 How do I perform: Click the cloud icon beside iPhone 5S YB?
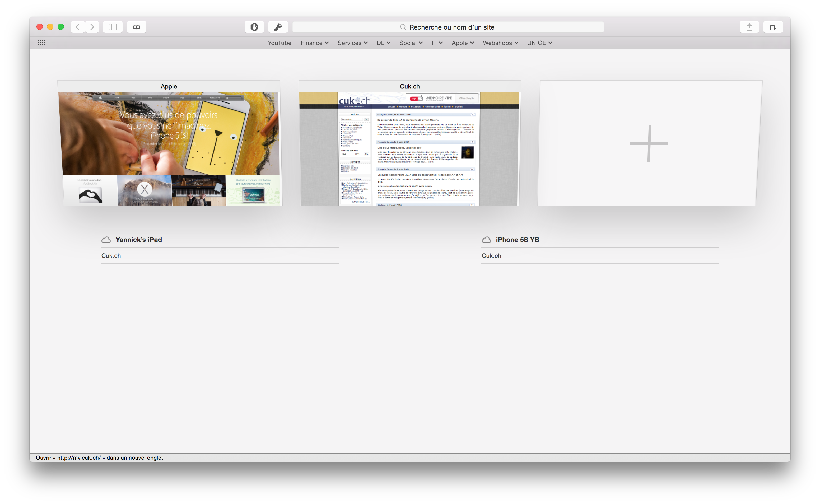point(486,240)
